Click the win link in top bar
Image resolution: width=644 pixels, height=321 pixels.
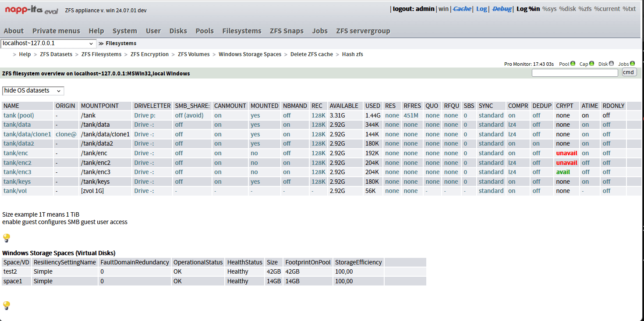[443, 9]
